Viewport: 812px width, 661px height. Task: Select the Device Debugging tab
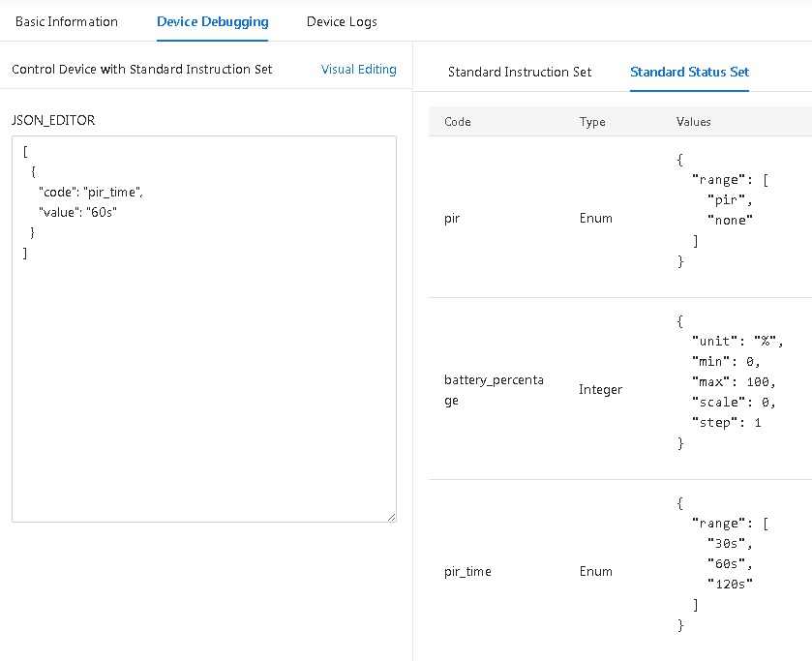pos(212,21)
